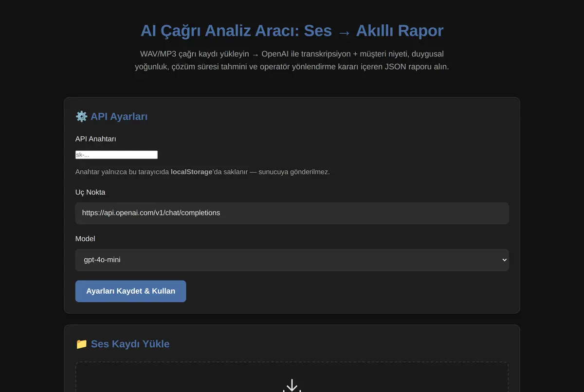This screenshot has width=584, height=392.
Task: Click the Uç Nokta endpoint URL field
Action: point(292,213)
